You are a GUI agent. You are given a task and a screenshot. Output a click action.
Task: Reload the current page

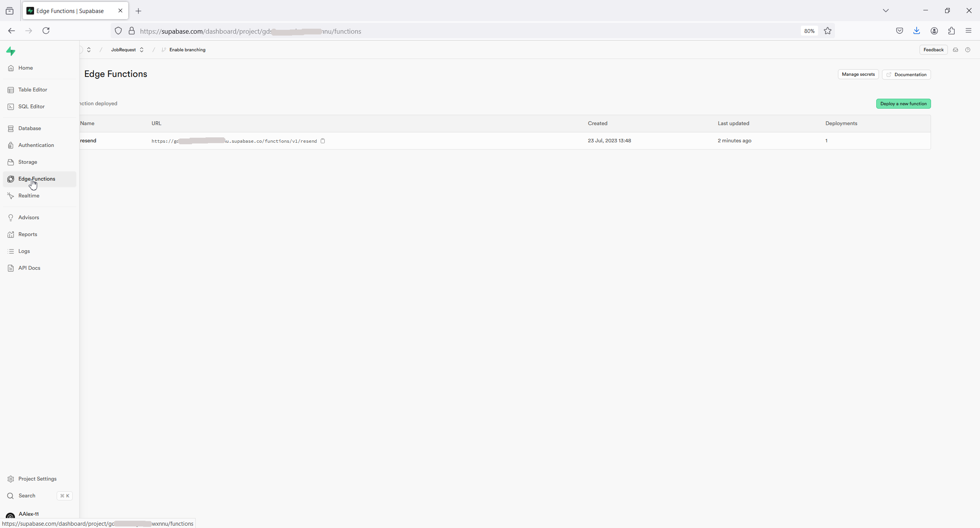click(46, 31)
